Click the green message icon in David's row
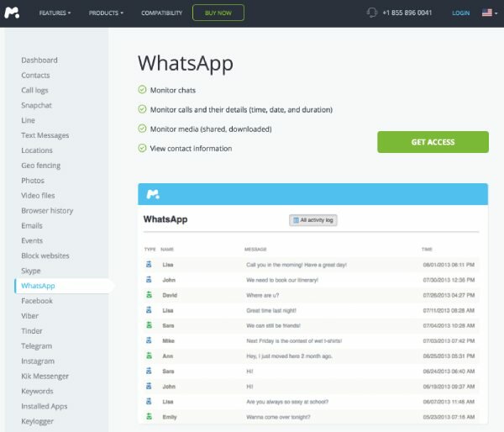Screen dimensions: 504x432 coord(149,295)
